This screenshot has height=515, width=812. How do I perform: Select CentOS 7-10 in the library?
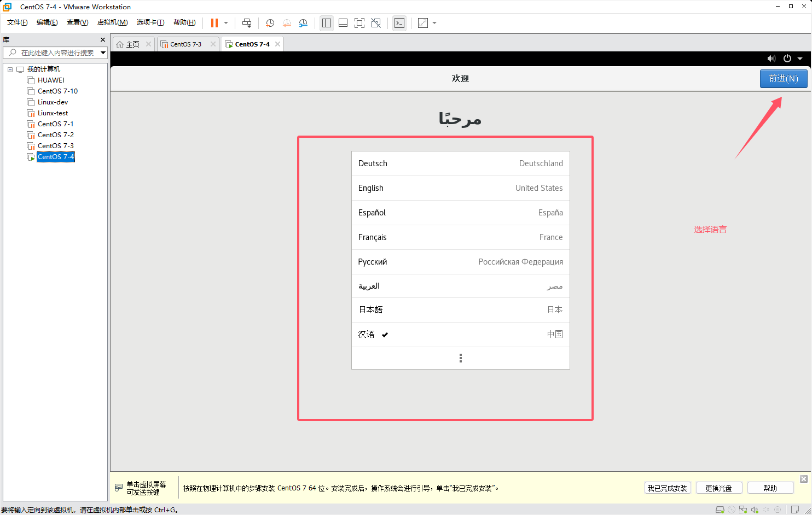click(x=57, y=91)
